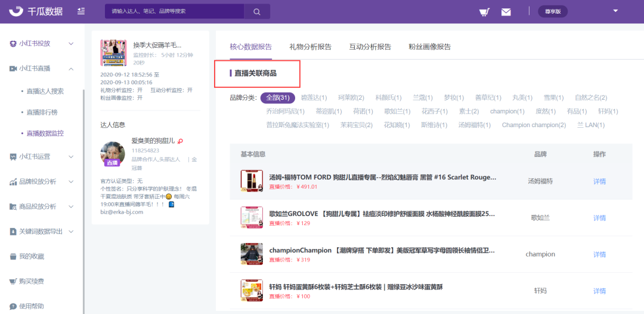Filter by brand 珂莱欧(2)
644x314 pixels.
pyautogui.click(x=351, y=98)
